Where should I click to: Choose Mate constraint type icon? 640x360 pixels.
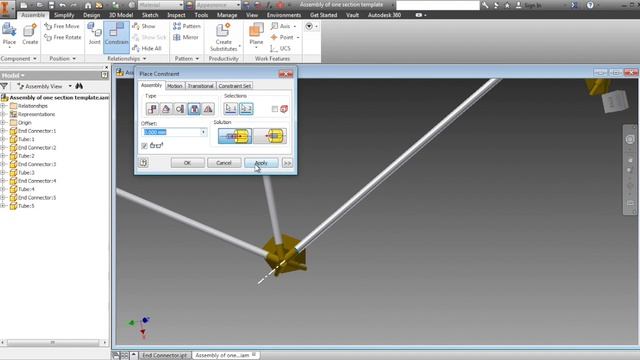pyautogui.click(x=153, y=109)
